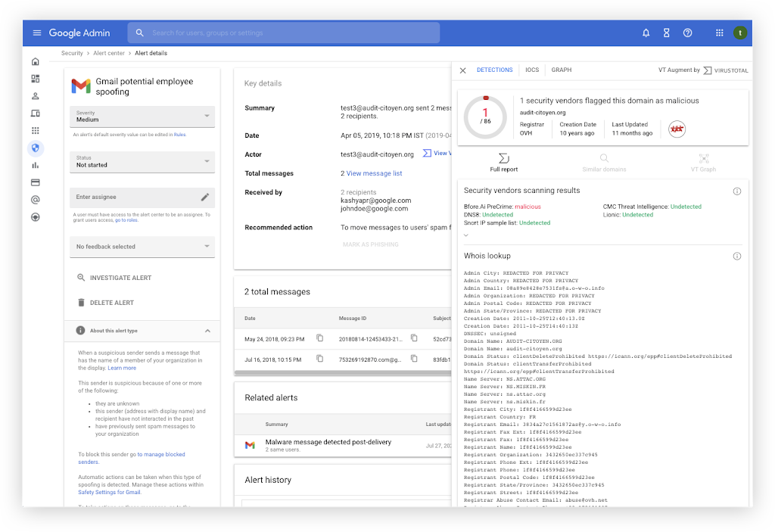Click the Message ID column header
The height and width of the screenshot is (532, 775).
[x=353, y=319]
